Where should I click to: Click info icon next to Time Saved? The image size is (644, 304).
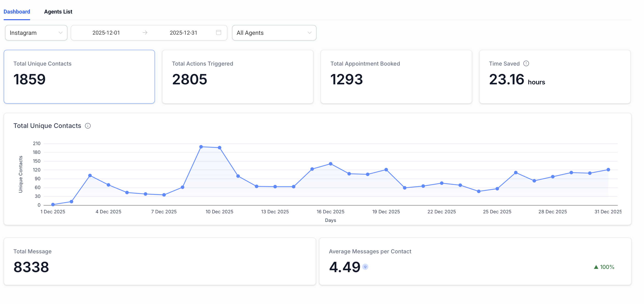click(526, 64)
